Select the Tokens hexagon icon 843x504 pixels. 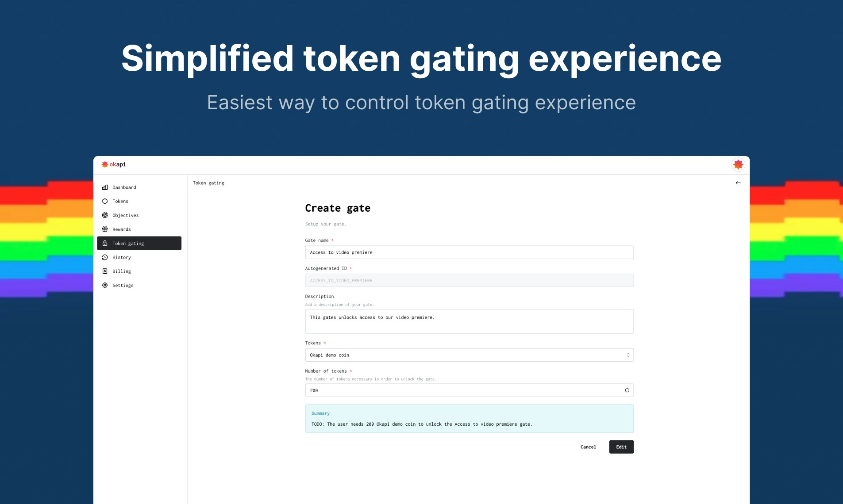105,201
